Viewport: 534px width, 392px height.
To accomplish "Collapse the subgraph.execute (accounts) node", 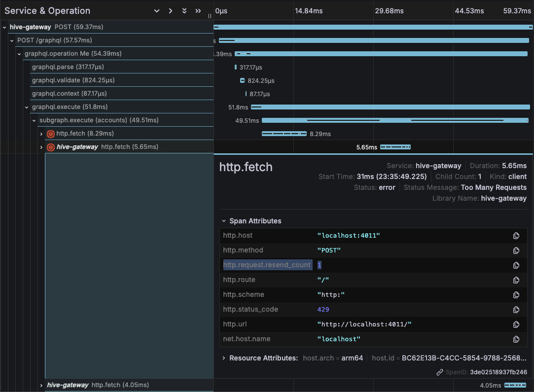I will pos(34,120).
